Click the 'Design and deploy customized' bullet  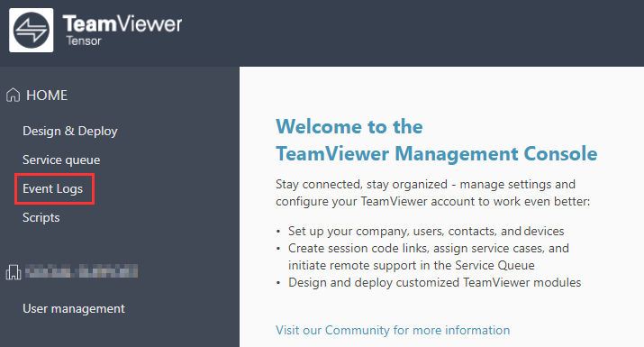[434, 283]
